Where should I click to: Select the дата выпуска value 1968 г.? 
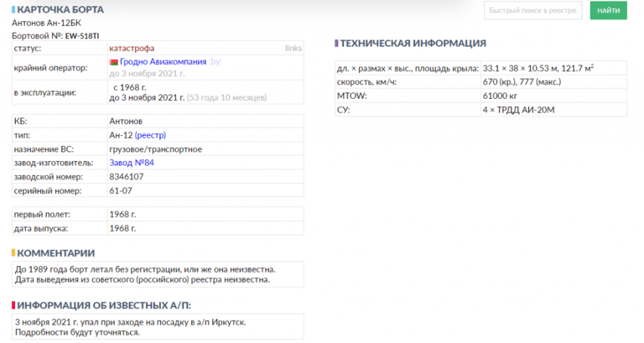[x=123, y=228]
